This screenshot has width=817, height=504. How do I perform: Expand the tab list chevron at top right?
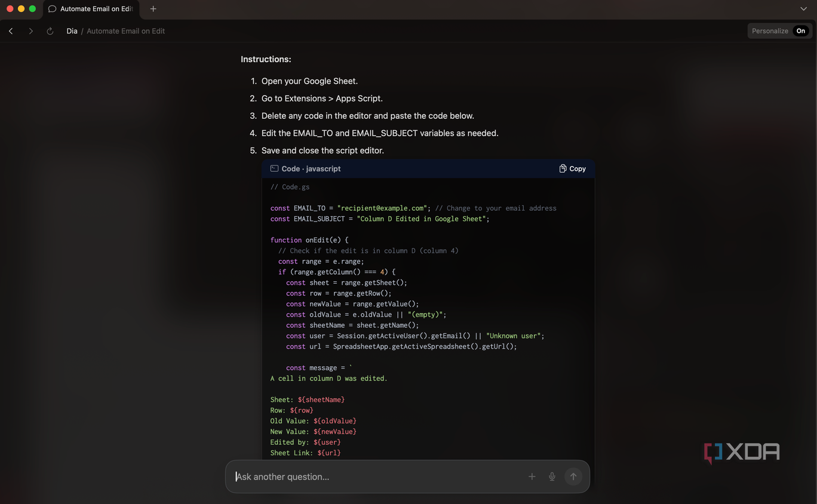(803, 9)
